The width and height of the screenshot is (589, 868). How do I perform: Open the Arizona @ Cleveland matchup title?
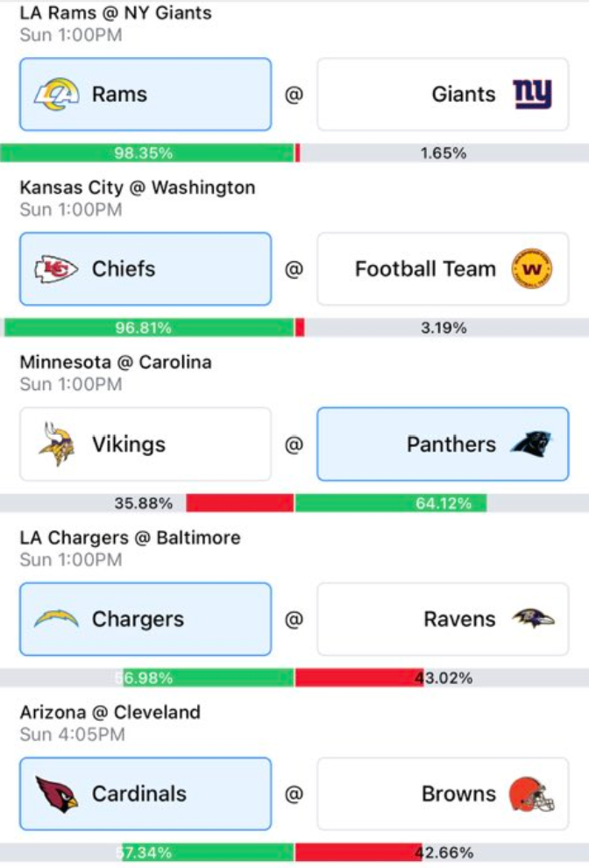[110, 712]
